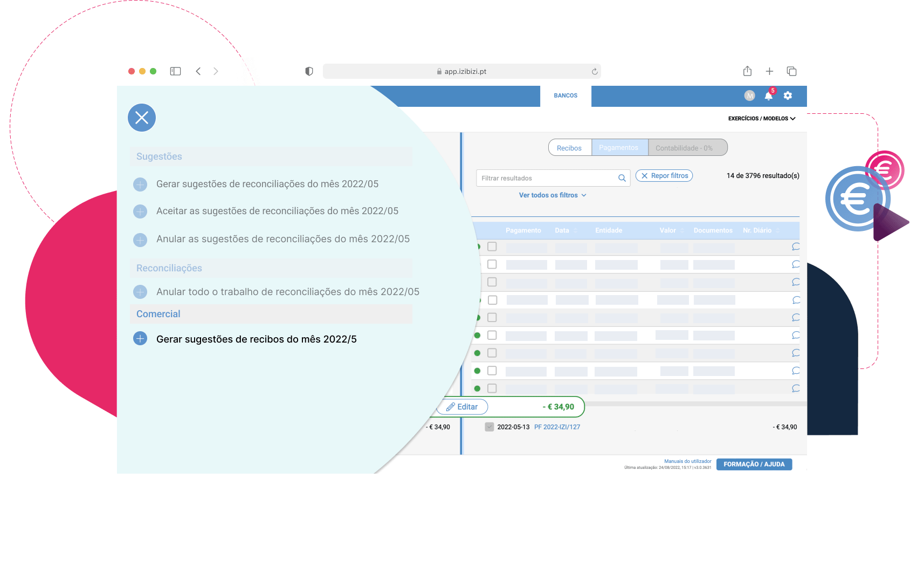
Task: Open comment bubble on first table row
Action: coord(796,247)
